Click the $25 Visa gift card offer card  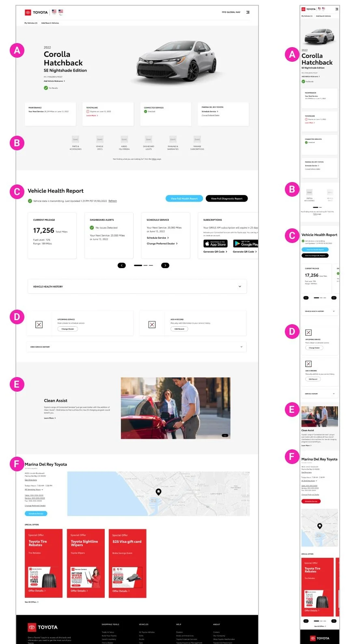click(x=127, y=563)
